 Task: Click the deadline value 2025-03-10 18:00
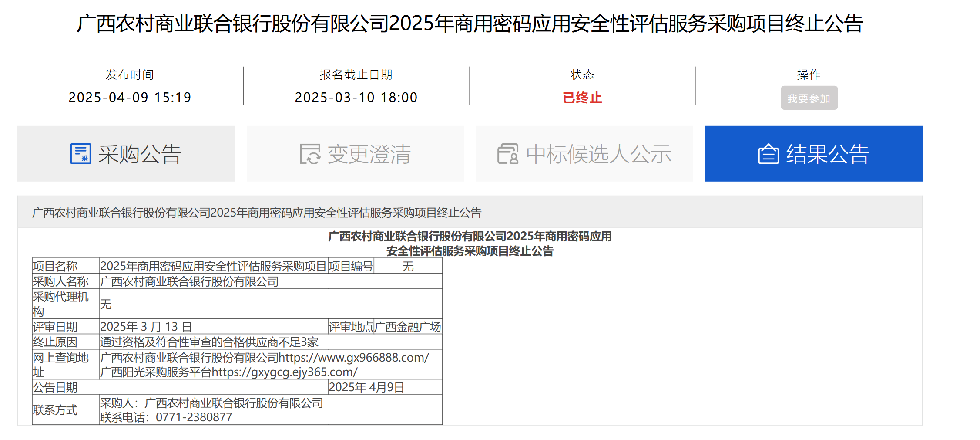(x=356, y=97)
